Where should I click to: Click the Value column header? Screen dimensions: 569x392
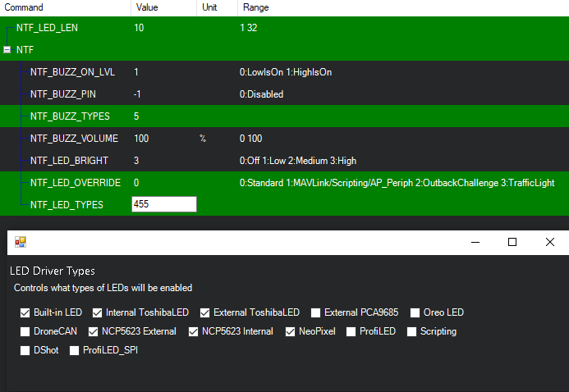163,7
